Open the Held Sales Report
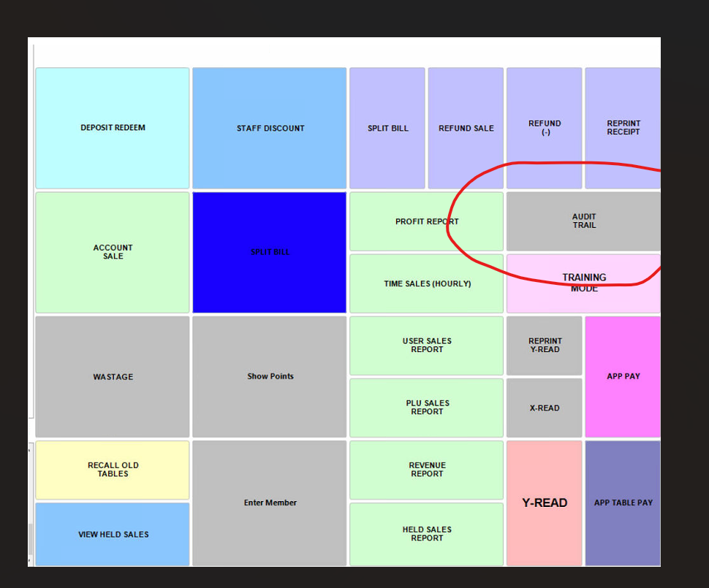 (x=426, y=534)
